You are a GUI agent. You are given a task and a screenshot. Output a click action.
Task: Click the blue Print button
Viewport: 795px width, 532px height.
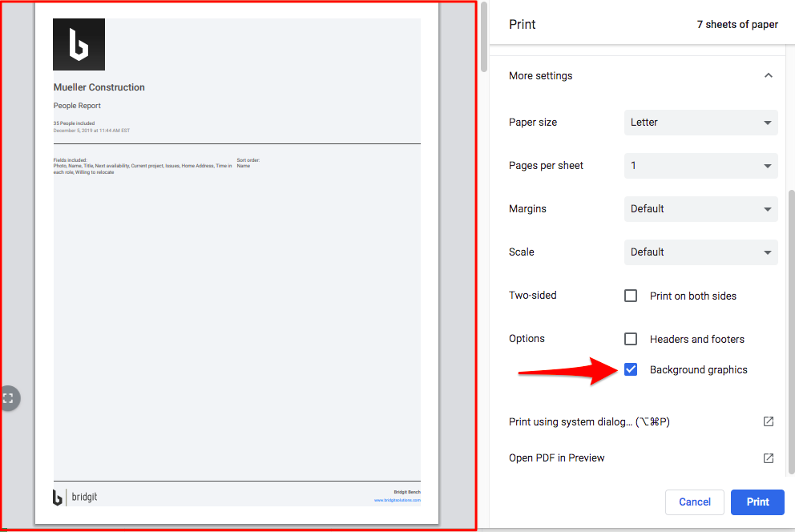point(757,502)
